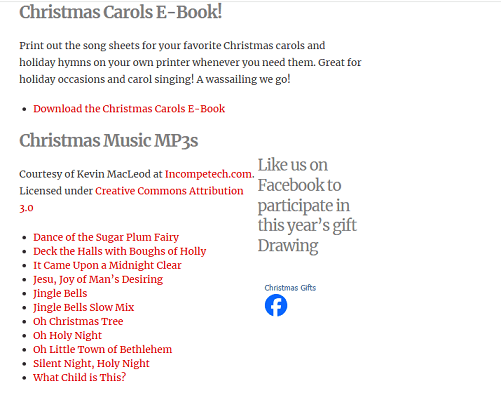
Task: Play Deck the Halls with Boughs of Holly
Action: coord(119,251)
